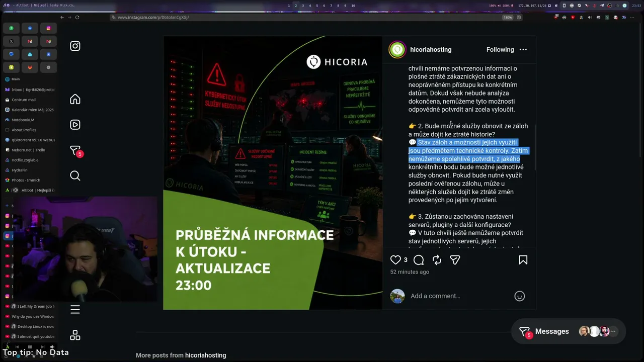Share the post via paper plane icon
Viewport: 644px width, 362px height.
[455, 260]
